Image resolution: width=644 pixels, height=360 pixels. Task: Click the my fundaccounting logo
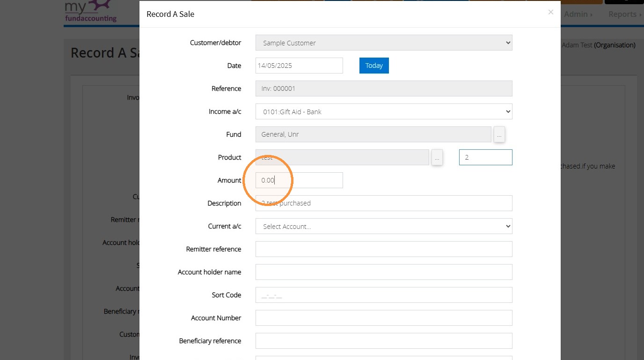pos(90,11)
